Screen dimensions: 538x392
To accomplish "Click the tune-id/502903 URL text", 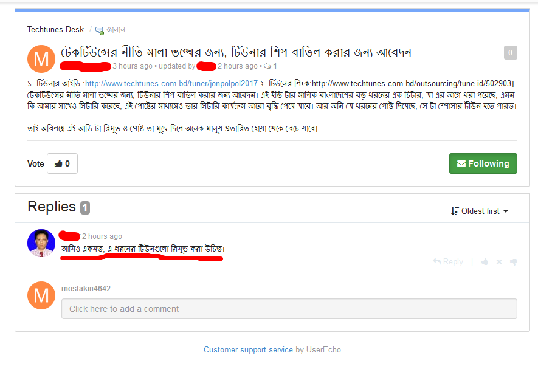I will pos(412,83).
